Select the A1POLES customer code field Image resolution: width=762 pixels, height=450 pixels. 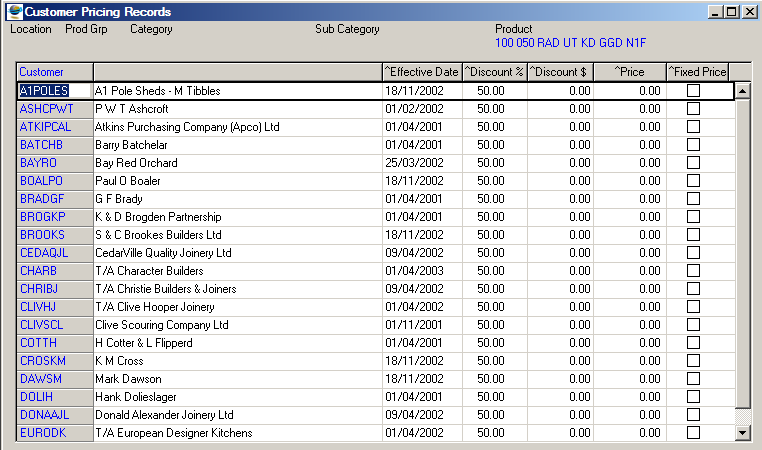54,91
